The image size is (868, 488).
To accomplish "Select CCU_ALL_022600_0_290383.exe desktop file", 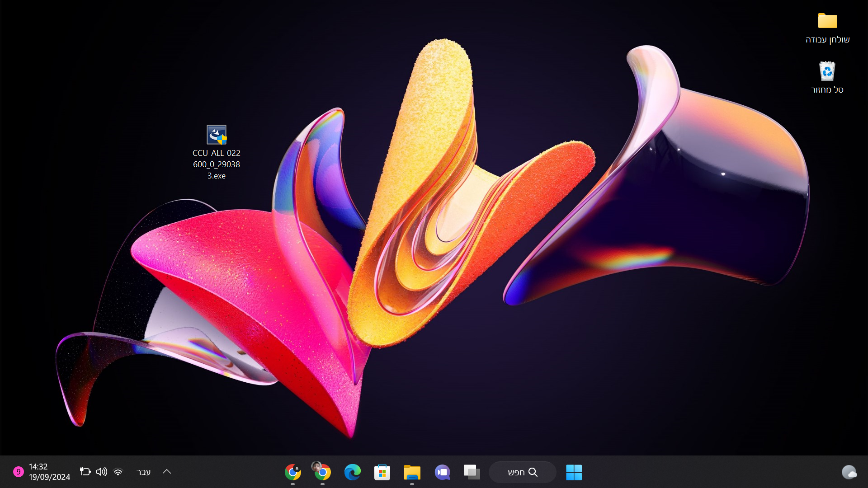I will [x=217, y=135].
